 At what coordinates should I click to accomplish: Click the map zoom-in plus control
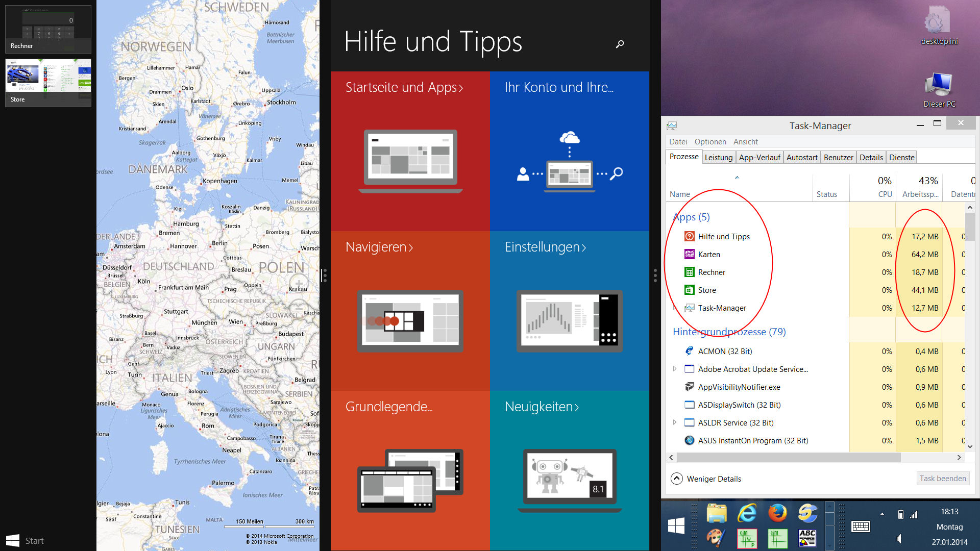(299, 283)
